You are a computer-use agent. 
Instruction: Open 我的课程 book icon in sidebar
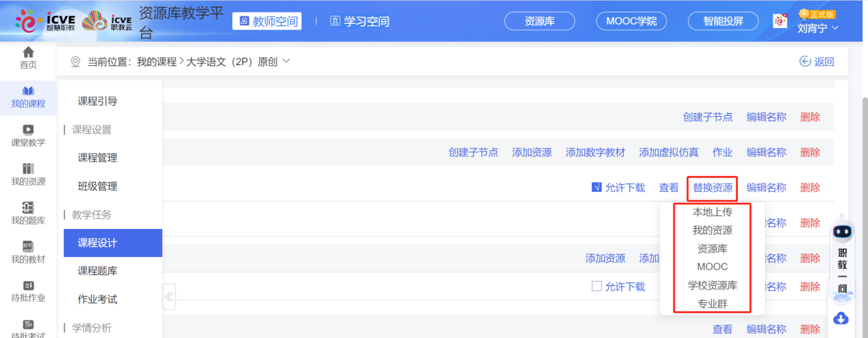(28, 91)
